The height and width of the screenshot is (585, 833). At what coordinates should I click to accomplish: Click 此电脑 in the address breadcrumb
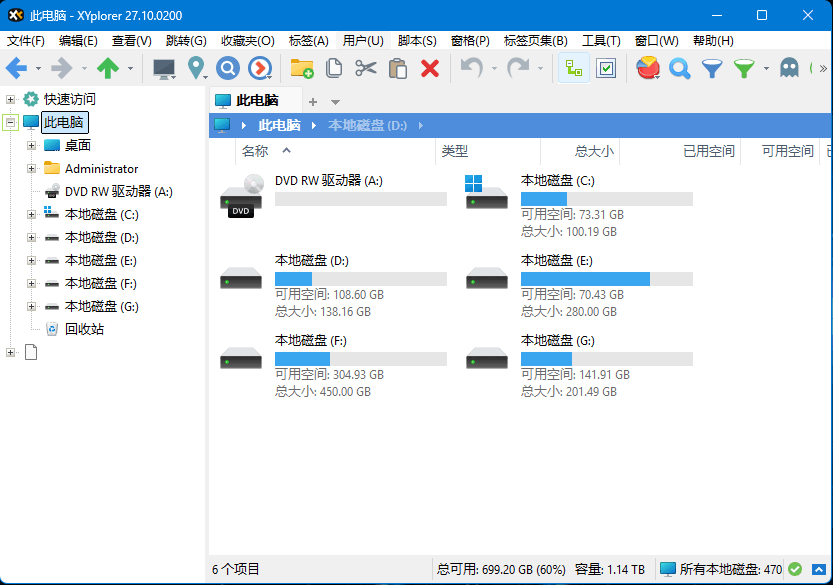(279, 125)
